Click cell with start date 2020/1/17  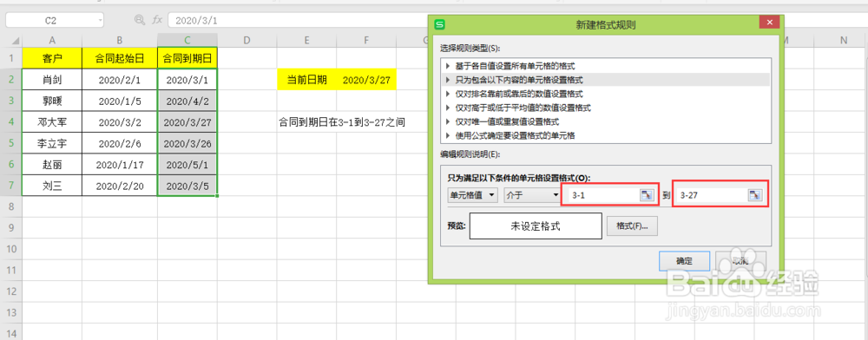[120, 165]
